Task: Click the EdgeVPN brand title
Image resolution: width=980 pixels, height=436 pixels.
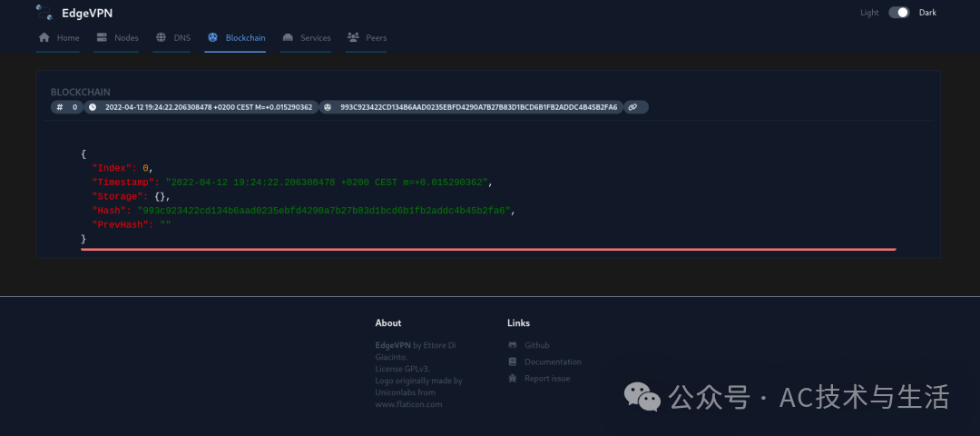Action: pos(87,13)
